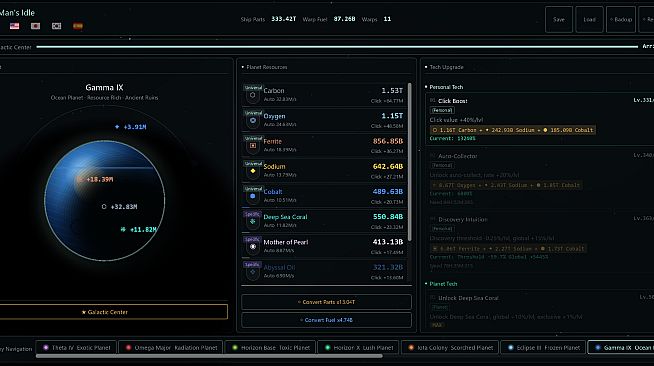Click the Discovery Intuition cost bar
The image size is (654, 366).
tap(508, 248)
